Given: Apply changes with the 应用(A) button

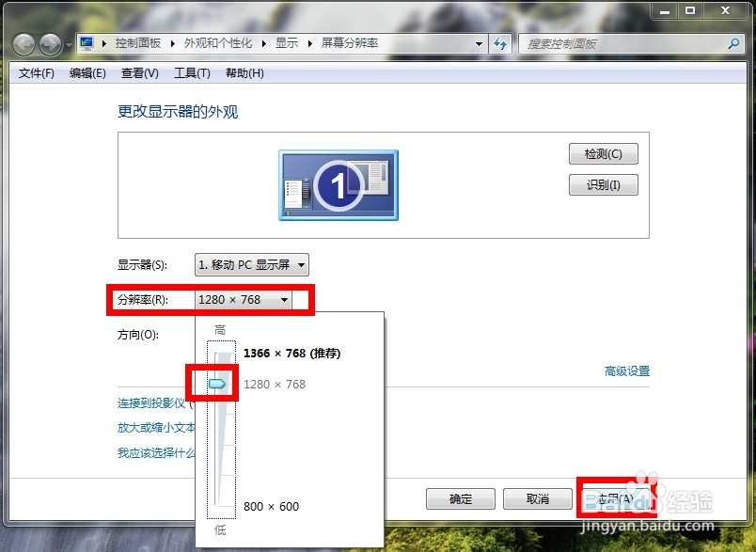Looking at the screenshot, I should tap(612, 499).
